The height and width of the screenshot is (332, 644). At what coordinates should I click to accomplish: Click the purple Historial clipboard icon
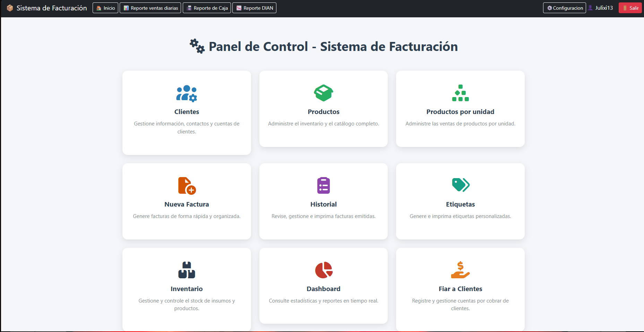(323, 185)
